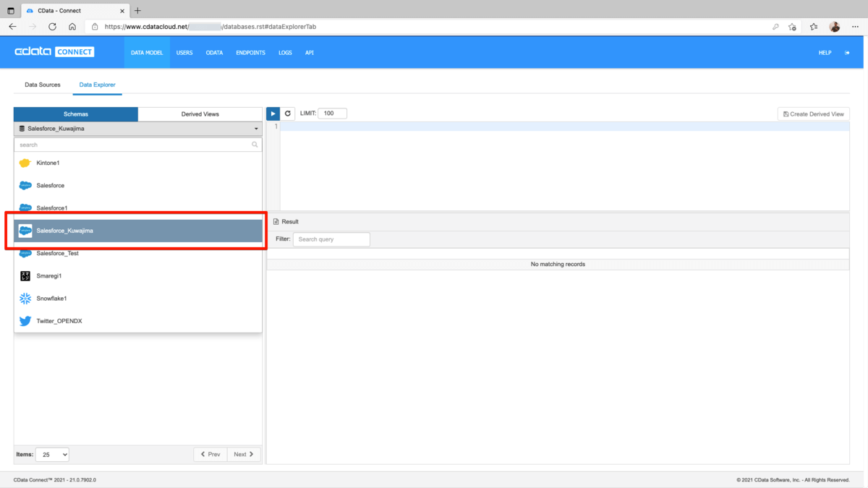Image resolution: width=868 pixels, height=488 pixels.
Task: Open the browser favorites star icon
Action: click(793, 27)
